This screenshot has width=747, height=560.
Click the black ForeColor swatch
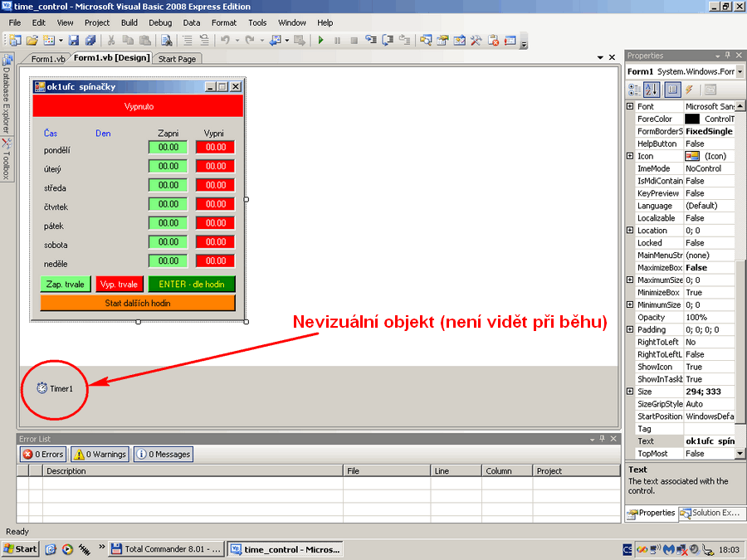(692, 119)
